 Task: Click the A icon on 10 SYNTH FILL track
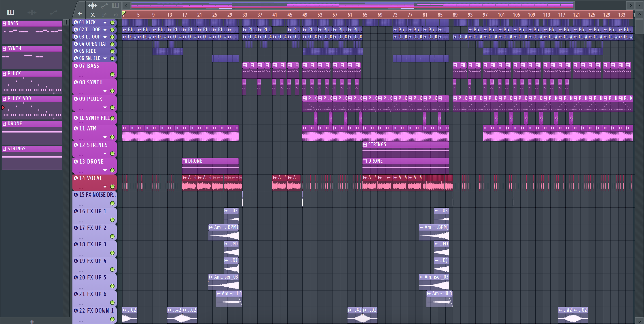click(76, 118)
